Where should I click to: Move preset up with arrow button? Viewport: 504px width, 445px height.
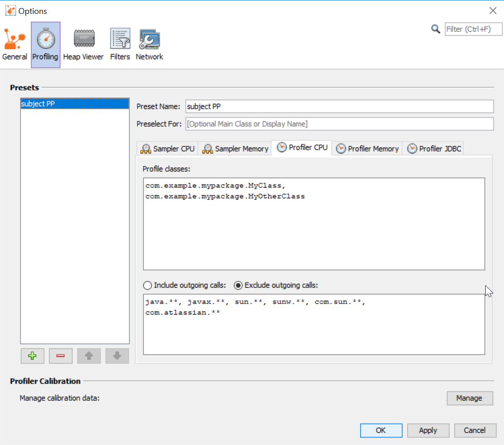pos(89,356)
